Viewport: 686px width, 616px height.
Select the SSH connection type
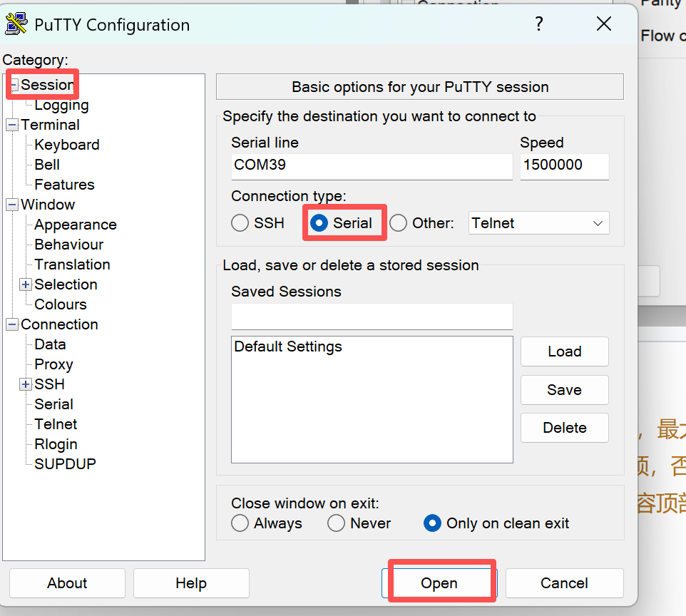[x=240, y=223]
